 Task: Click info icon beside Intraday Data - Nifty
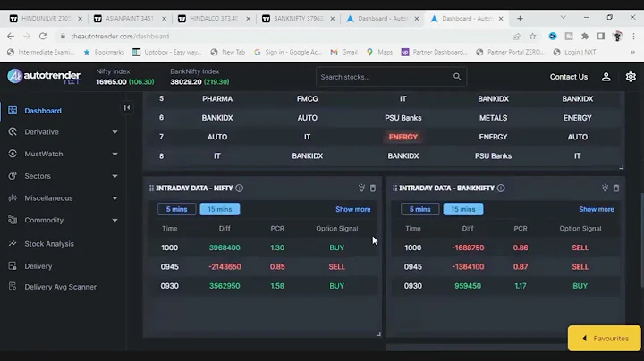(x=239, y=188)
